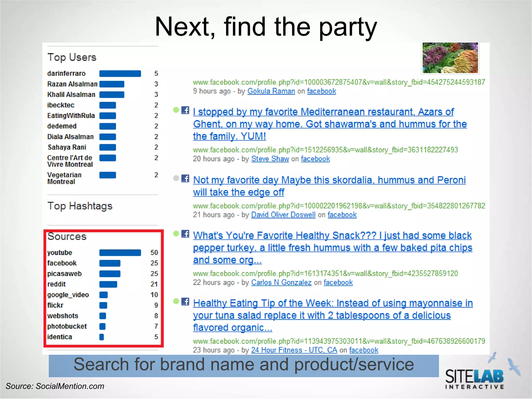Open Steve Shaw author link
This screenshot has height=399, width=532.
270,159
